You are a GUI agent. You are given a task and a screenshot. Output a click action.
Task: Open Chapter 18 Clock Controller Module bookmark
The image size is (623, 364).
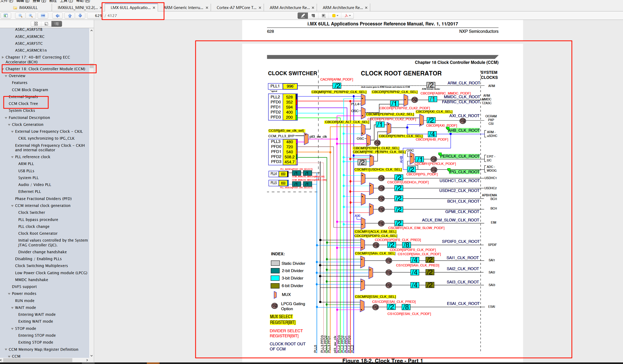coord(45,69)
